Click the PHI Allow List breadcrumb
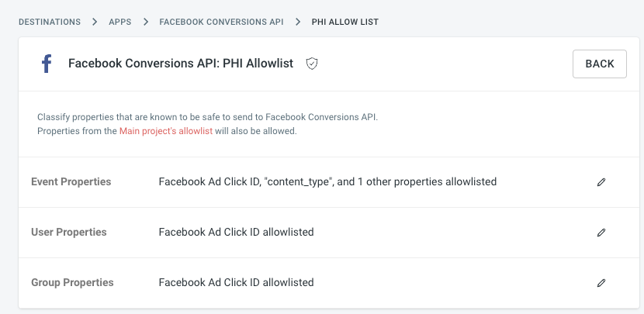644x314 pixels. pyautogui.click(x=345, y=22)
